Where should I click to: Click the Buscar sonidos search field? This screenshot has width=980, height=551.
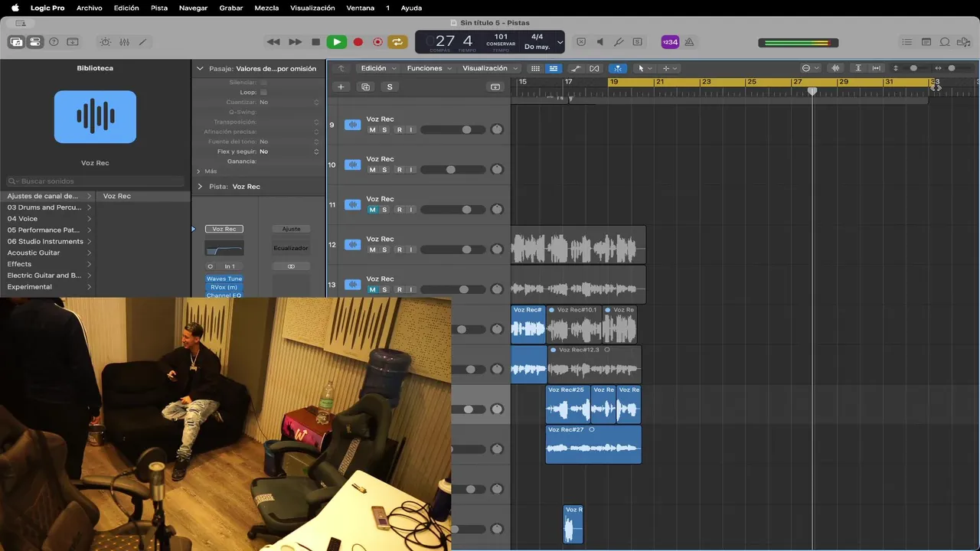pyautogui.click(x=95, y=181)
